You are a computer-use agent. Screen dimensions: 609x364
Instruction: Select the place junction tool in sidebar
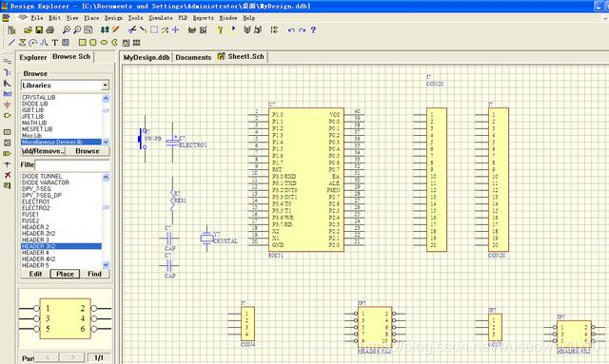coord(7,164)
